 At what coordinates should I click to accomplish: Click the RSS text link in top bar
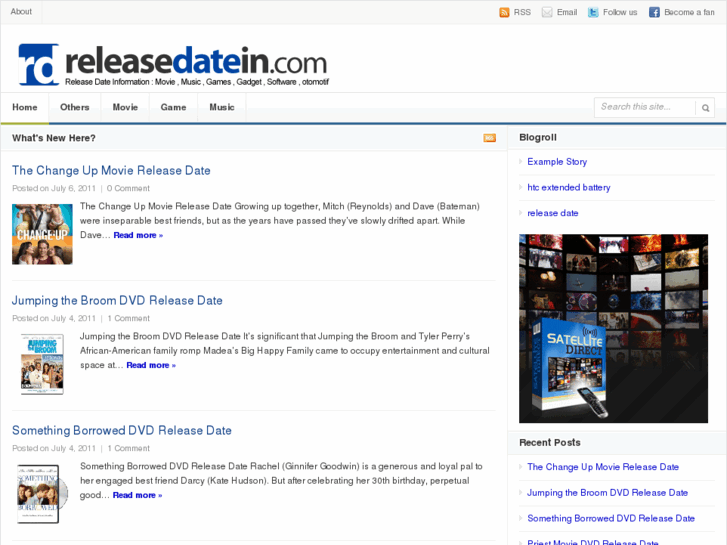tap(522, 13)
